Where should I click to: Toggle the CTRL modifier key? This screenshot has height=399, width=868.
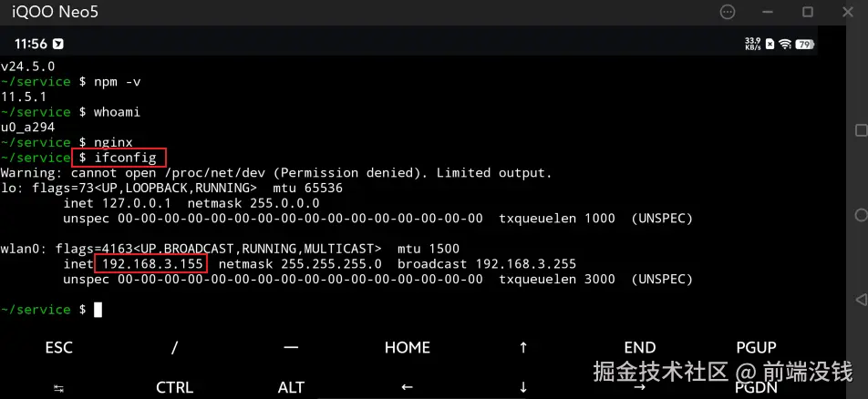pyautogui.click(x=174, y=387)
